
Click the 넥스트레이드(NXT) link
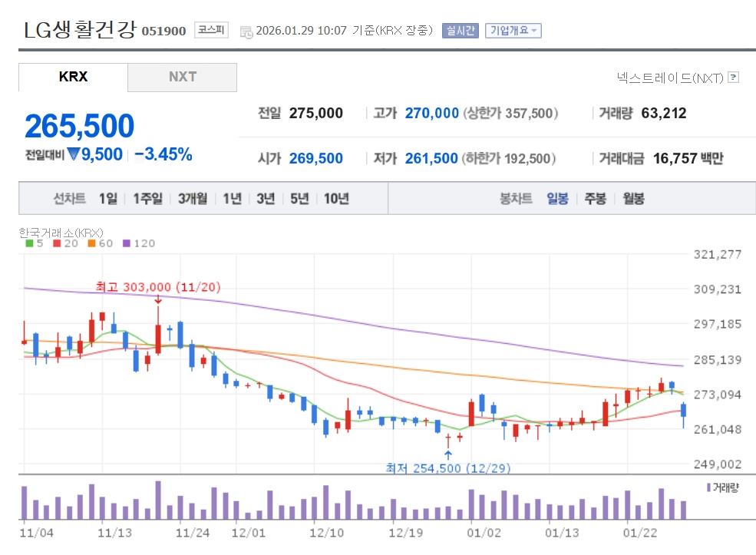pyautogui.click(x=670, y=78)
